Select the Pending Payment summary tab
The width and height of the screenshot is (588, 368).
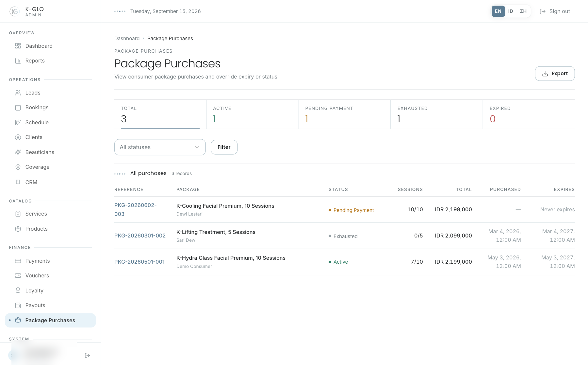[345, 114]
